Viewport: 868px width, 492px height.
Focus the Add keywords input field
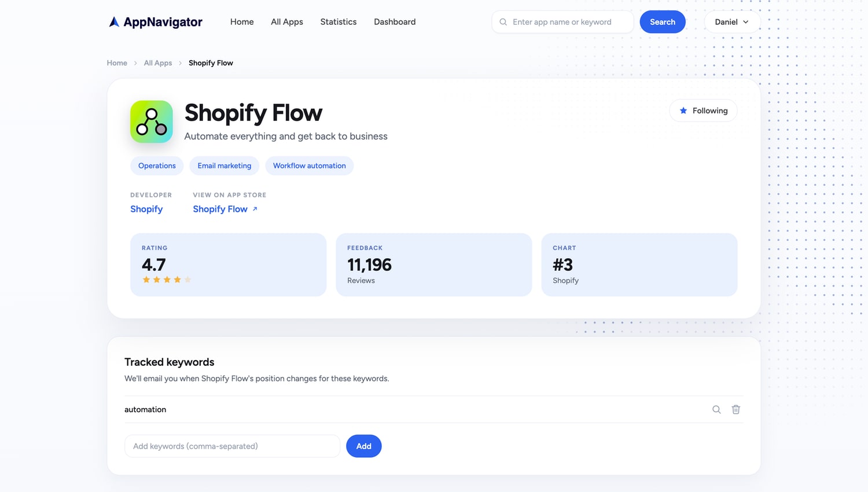tap(232, 446)
